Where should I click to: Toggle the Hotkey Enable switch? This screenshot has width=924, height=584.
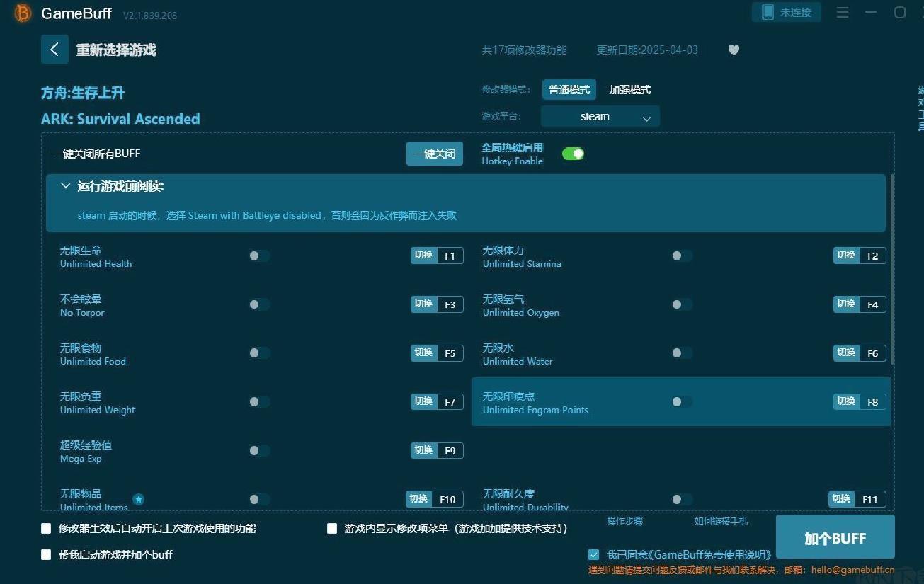tap(573, 154)
